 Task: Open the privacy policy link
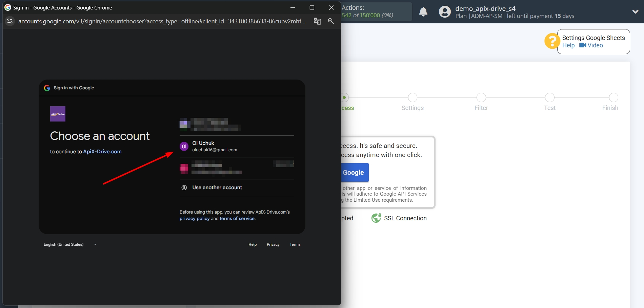[x=194, y=218]
